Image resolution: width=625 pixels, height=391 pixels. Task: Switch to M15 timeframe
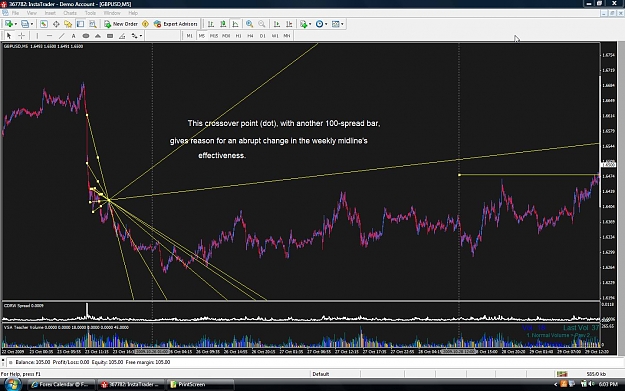[214, 36]
